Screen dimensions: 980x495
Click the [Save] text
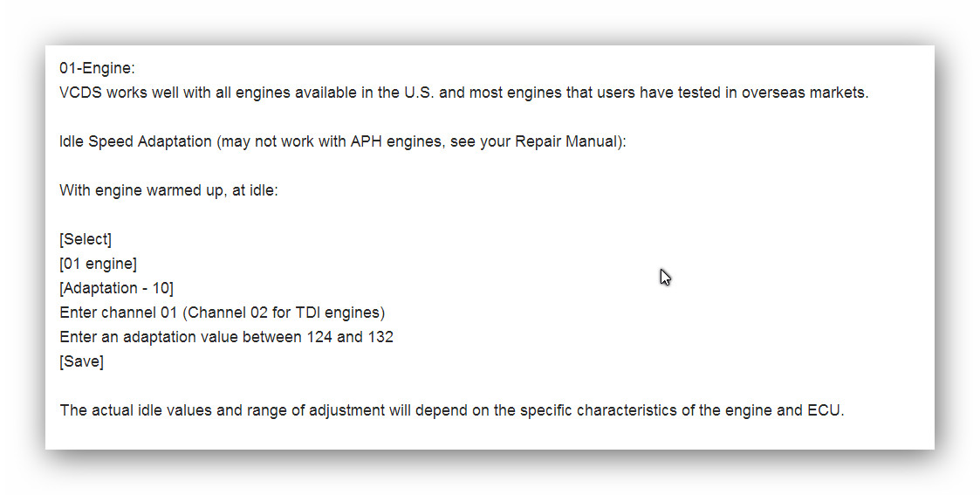[x=81, y=361]
